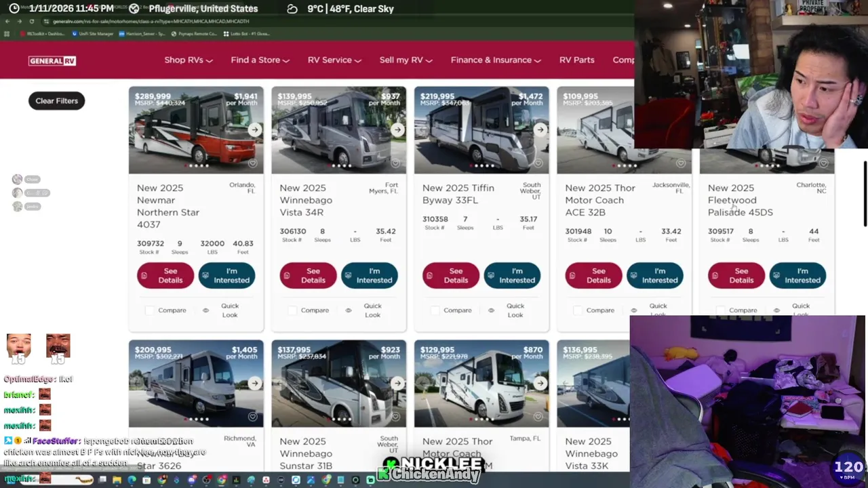Click I'm Interested for Newmar Northern Star

point(226,275)
